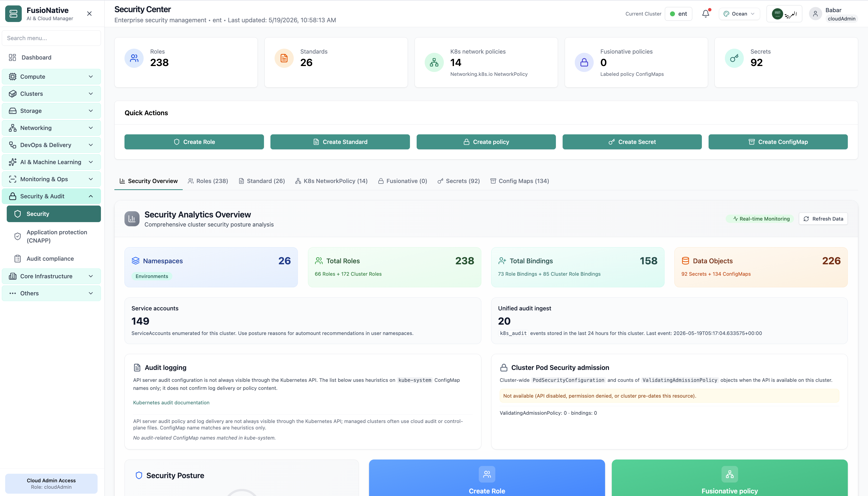Viewport: 868px width, 496px height.
Task: Switch language with the Arabic flag button
Action: click(784, 14)
